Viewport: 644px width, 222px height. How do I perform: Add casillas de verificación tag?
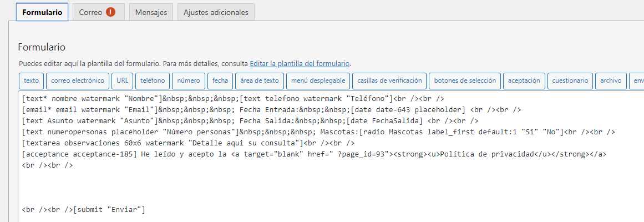(389, 81)
